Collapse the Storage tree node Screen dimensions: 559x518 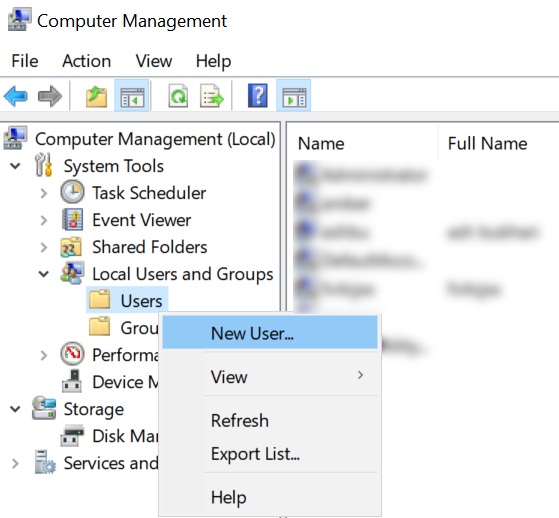tap(15, 409)
